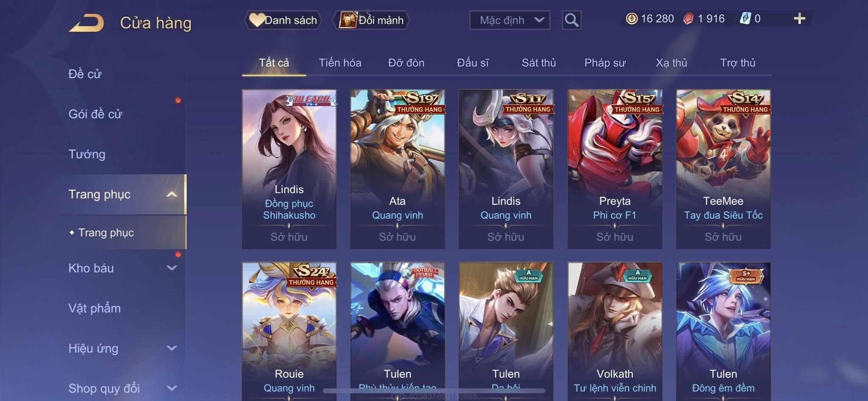The image size is (868, 401).
Task: Tap the plus icon to add currency
Action: [799, 19]
